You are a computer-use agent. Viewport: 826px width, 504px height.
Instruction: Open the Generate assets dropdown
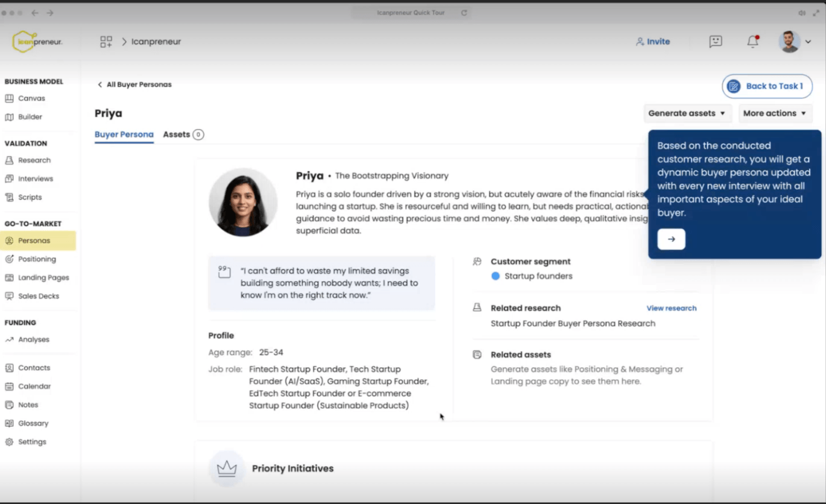point(687,113)
